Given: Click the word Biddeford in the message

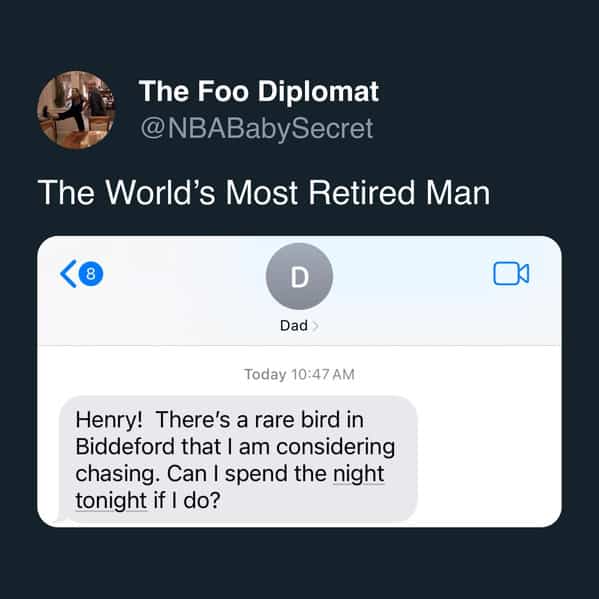Looking at the screenshot, I should pyautogui.click(x=125, y=447).
